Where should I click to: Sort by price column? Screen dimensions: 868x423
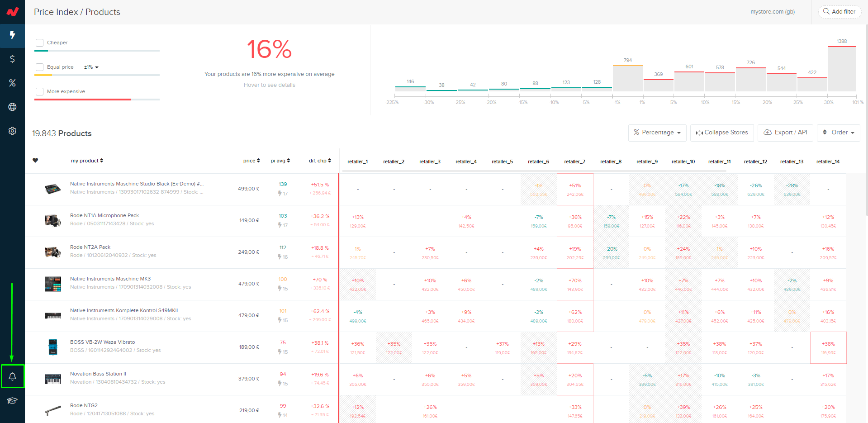[x=251, y=161]
